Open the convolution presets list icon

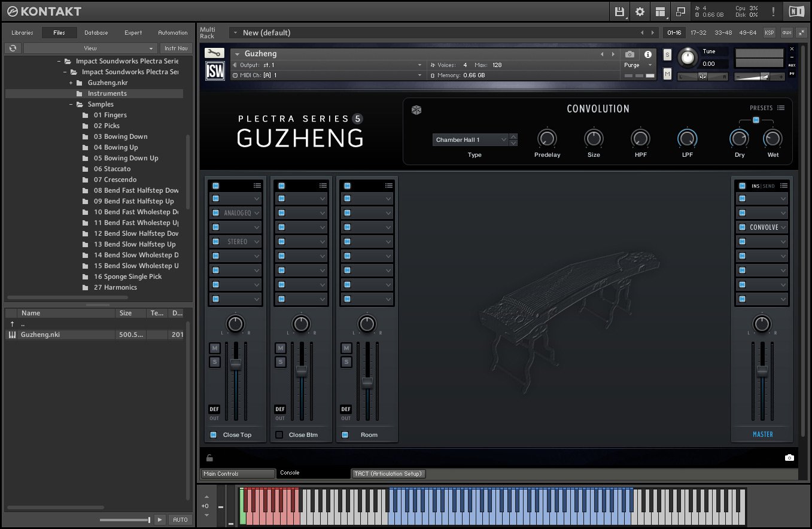(781, 108)
